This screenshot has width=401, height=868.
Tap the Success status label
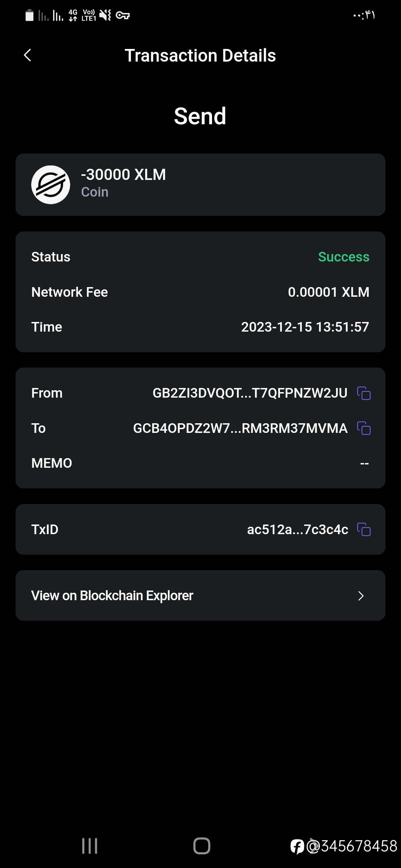(x=343, y=257)
